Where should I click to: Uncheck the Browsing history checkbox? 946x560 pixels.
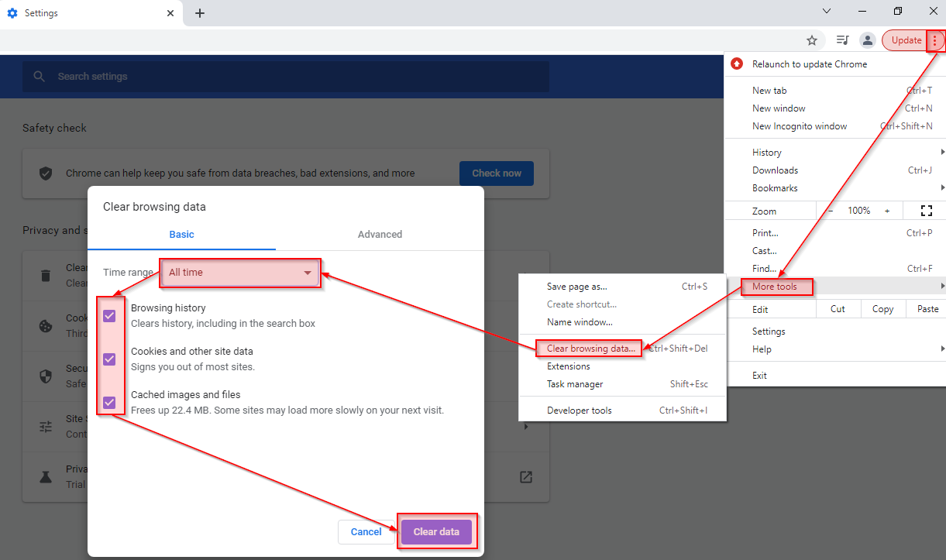pyautogui.click(x=109, y=315)
